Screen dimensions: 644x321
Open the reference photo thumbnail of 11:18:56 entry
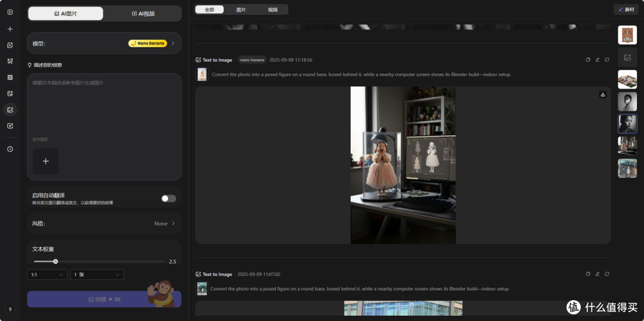(x=202, y=74)
